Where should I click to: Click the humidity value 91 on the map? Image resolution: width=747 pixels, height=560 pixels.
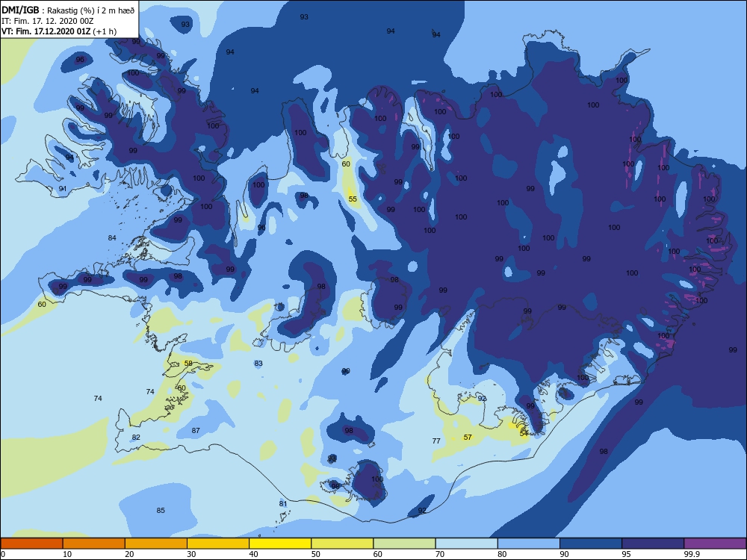[63, 189]
